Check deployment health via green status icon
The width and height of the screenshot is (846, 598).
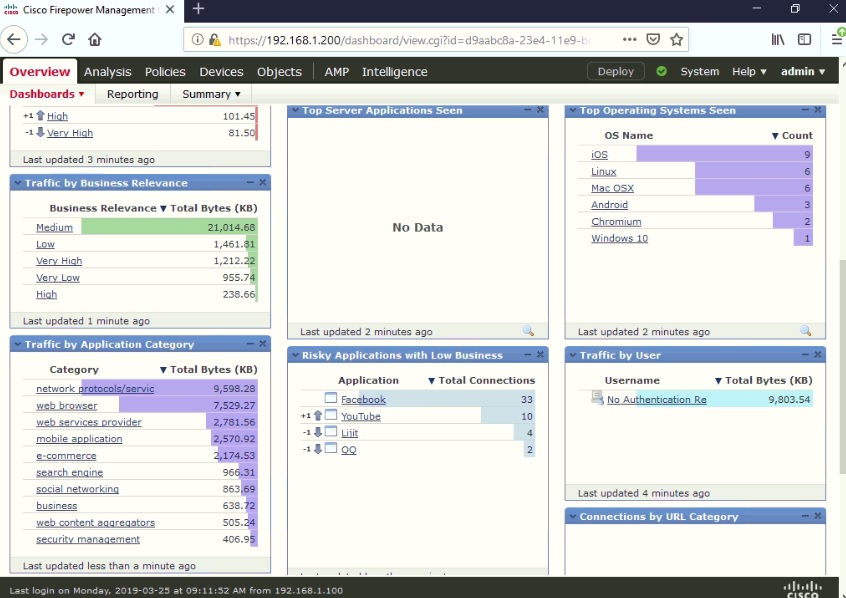coord(661,71)
